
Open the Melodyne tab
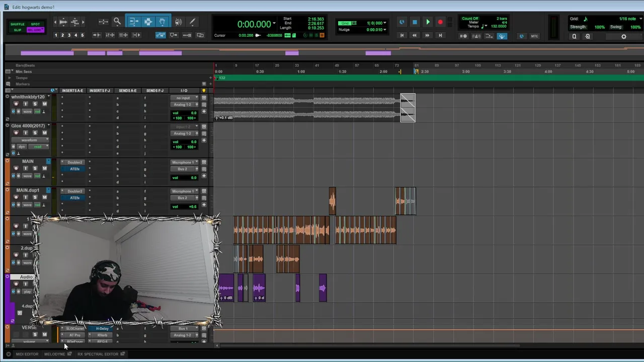click(x=55, y=354)
